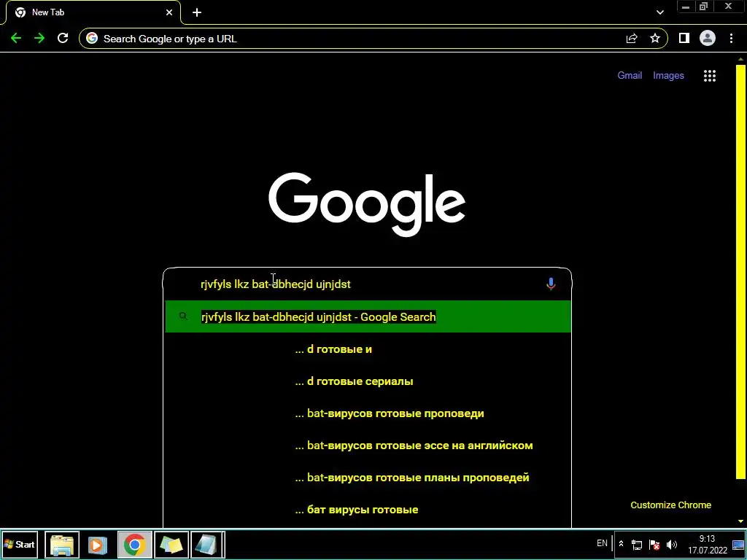
Task: Start voice search with the microphone icon
Action: pyautogui.click(x=551, y=284)
